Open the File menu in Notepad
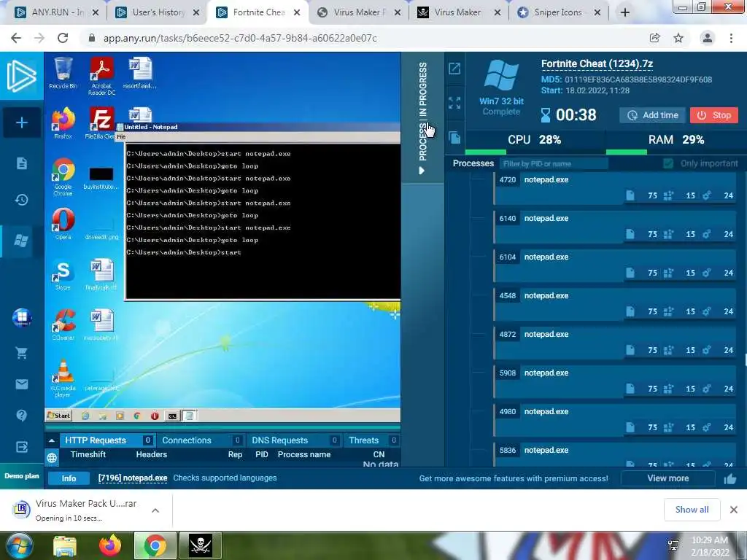This screenshot has width=747, height=560. click(x=122, y=136)
